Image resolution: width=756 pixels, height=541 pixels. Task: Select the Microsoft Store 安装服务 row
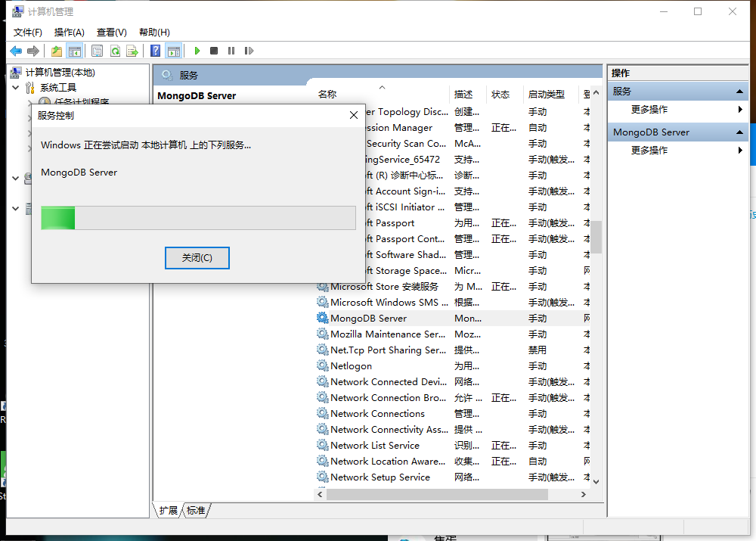452,286
